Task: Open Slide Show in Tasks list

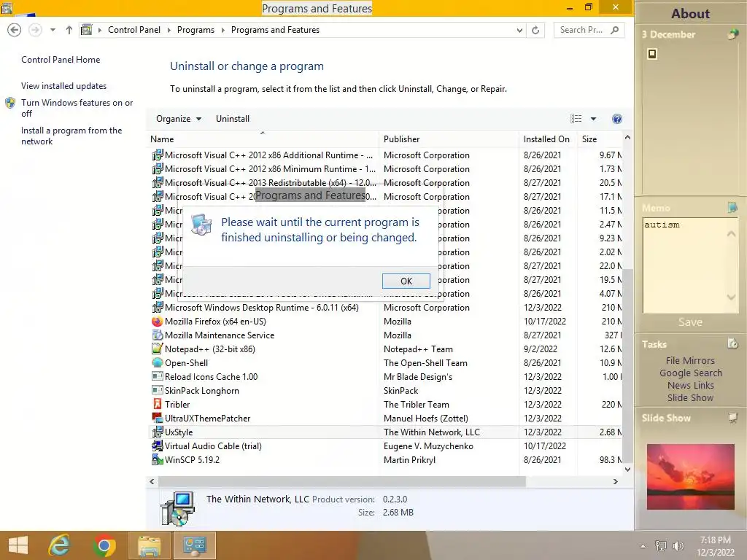Action: [690, 397]
